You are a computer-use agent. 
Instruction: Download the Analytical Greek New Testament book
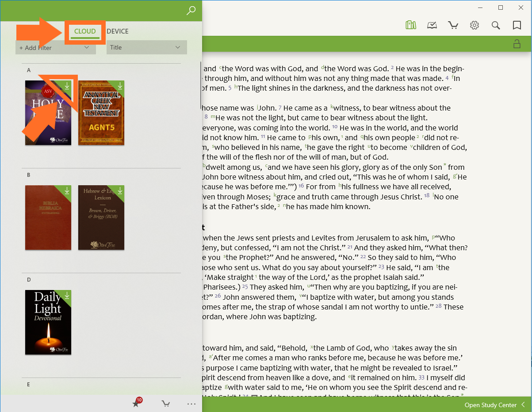pyautogui.click(x=120, y=85)
